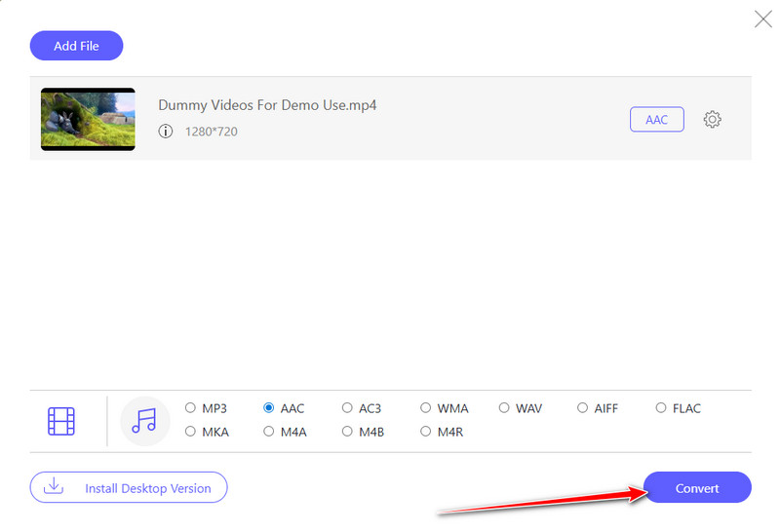Select WAV as output format
The width and height of the screenshot is (780, 532).
(x=505, y=408)
